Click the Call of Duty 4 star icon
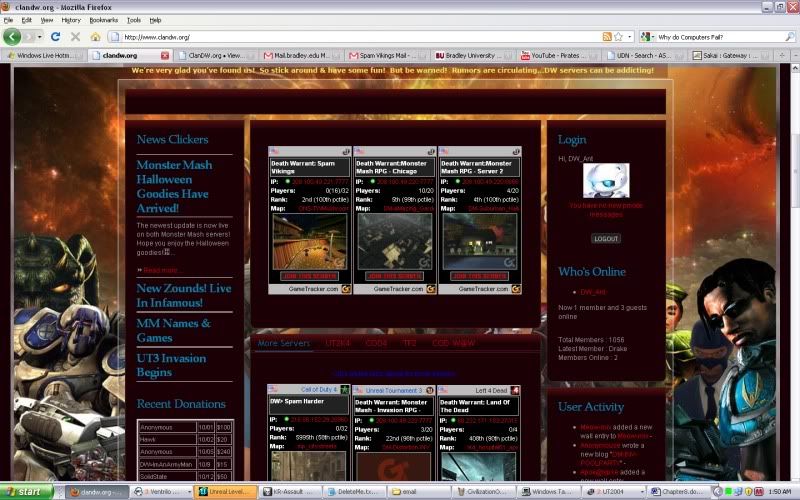 tap(345, 390)
